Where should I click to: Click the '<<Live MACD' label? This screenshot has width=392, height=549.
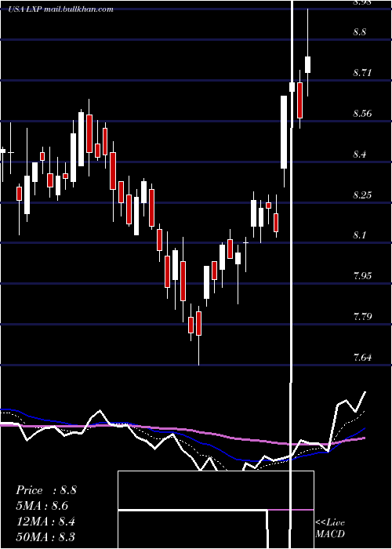[x=330, y=528]
